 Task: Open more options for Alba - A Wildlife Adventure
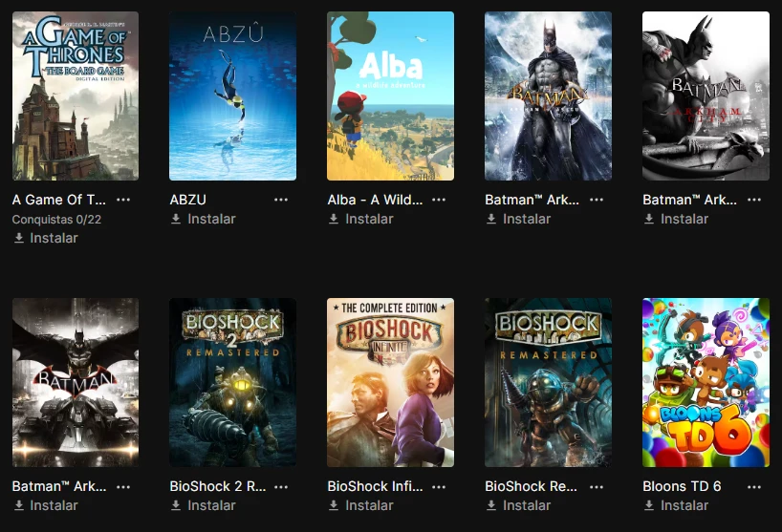(x=439, y=200)
